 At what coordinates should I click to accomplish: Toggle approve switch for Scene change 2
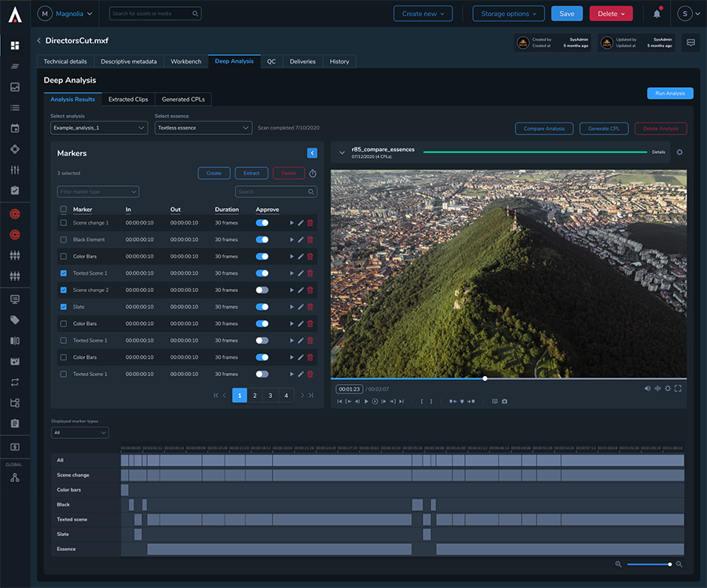pyautogui.click(x=262, y=290)
